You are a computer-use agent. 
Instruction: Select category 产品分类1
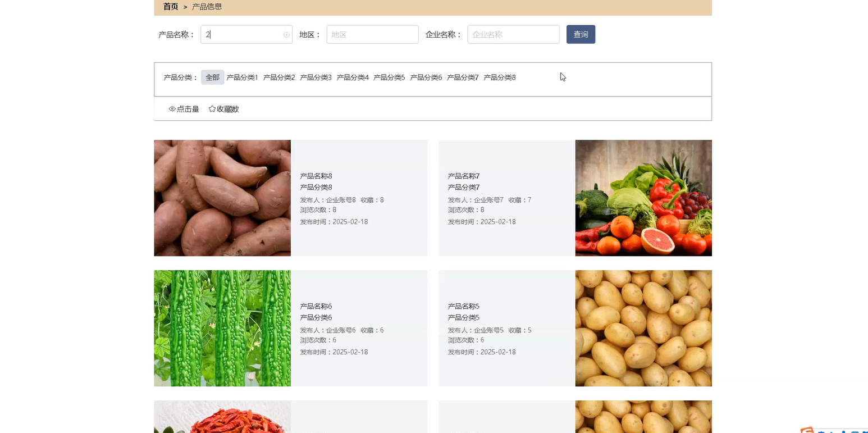point(241,77)
